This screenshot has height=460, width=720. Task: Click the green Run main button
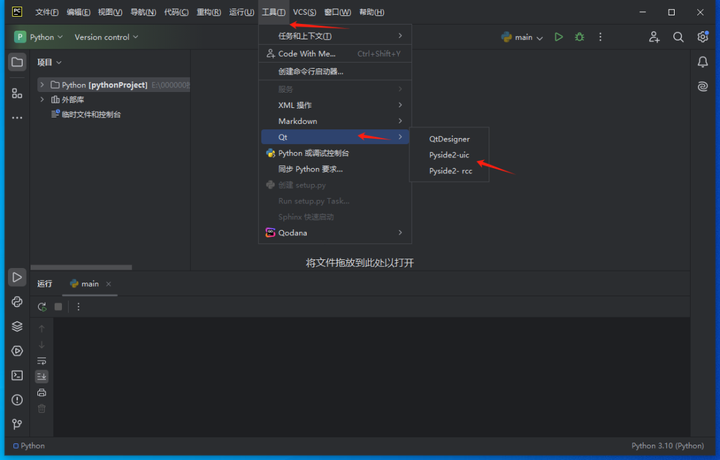558,37
